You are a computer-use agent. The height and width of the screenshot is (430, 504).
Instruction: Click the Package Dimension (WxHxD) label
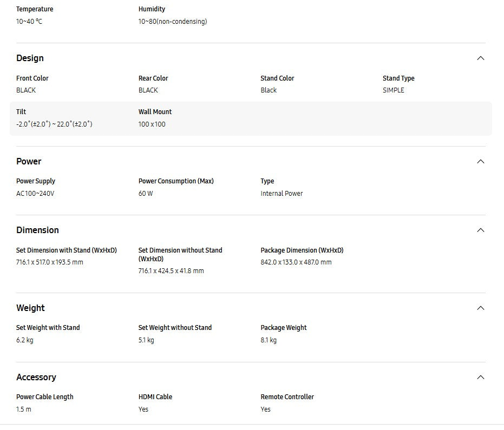point(302,250)
